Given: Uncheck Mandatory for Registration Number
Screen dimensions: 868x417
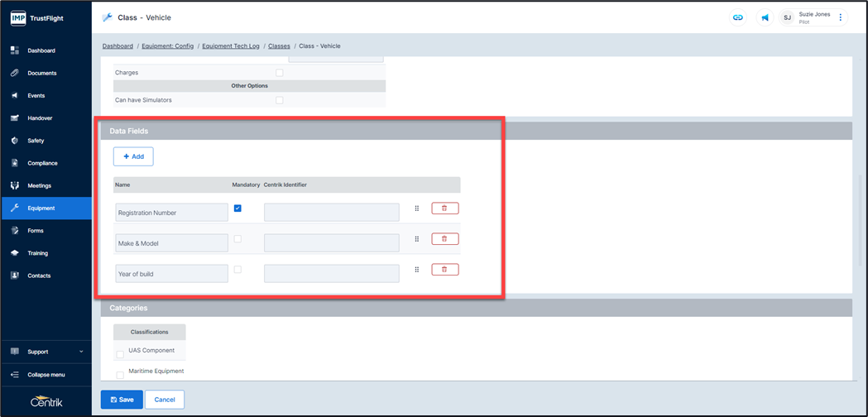Looking at the screenshot, I should click(x=237, y=208).
